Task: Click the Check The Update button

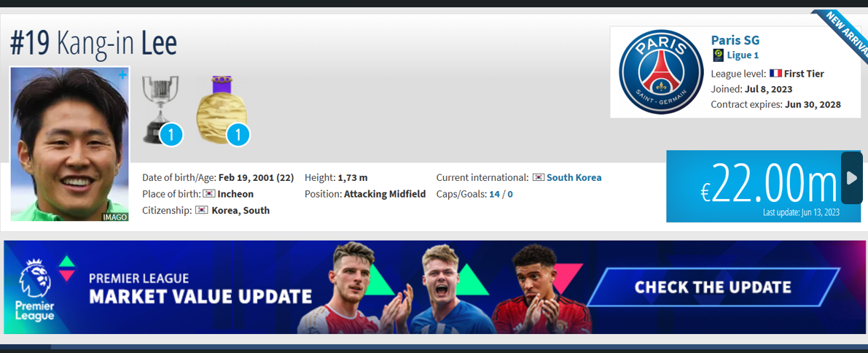Action: (713, 287)
